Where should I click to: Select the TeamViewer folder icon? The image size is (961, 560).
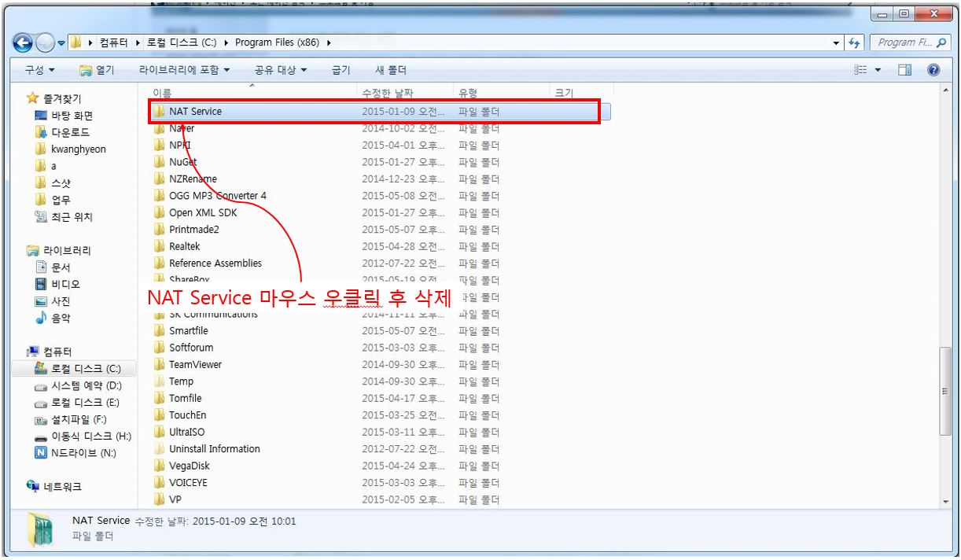(160, 365)
